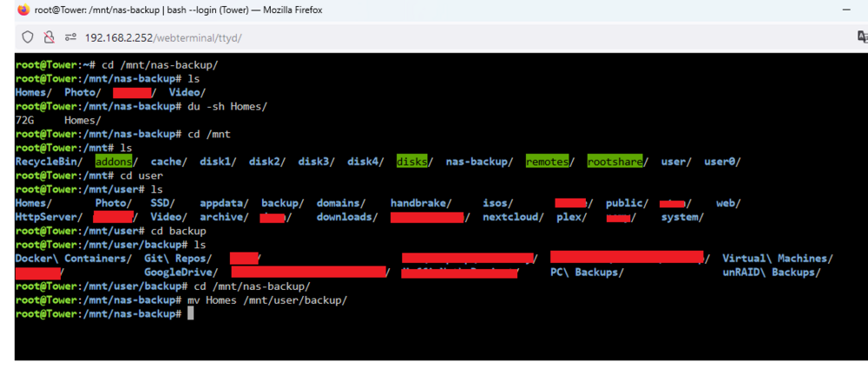
Task: Minimize the Firefox window
Action: tap(845, 10)
